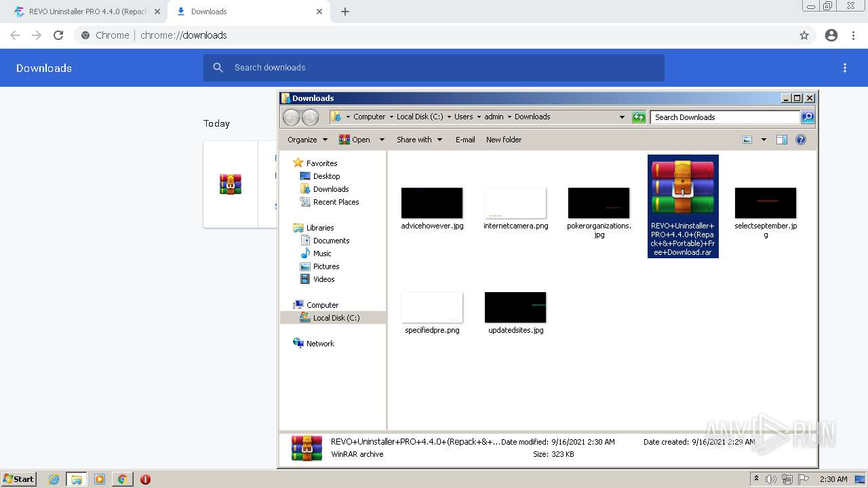Screen dimensions: 868x488
Task: Open the Windows Start menu
Action: [18, 479]
